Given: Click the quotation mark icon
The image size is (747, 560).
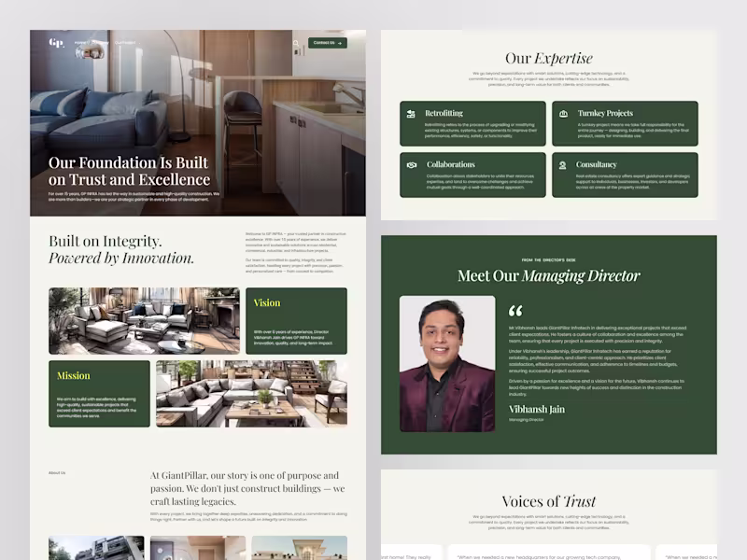Looking at the screenshot, I should pyautogui.click(x=515, y=311).
